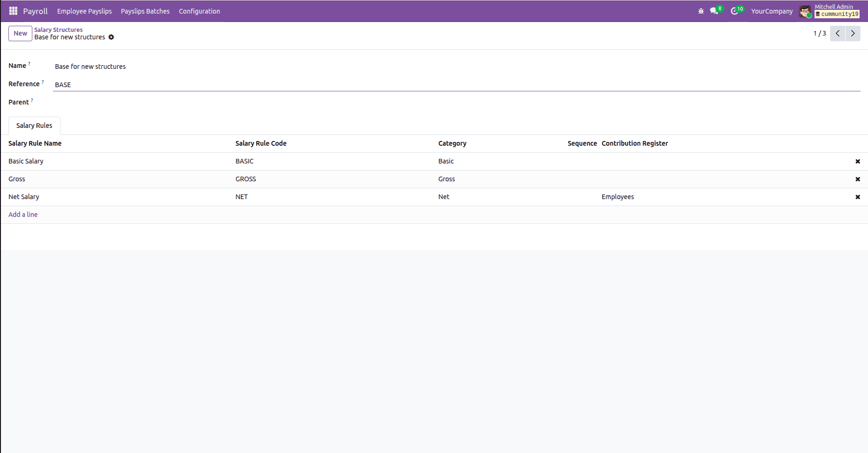Sort by Salary Rule Name column

35,143
